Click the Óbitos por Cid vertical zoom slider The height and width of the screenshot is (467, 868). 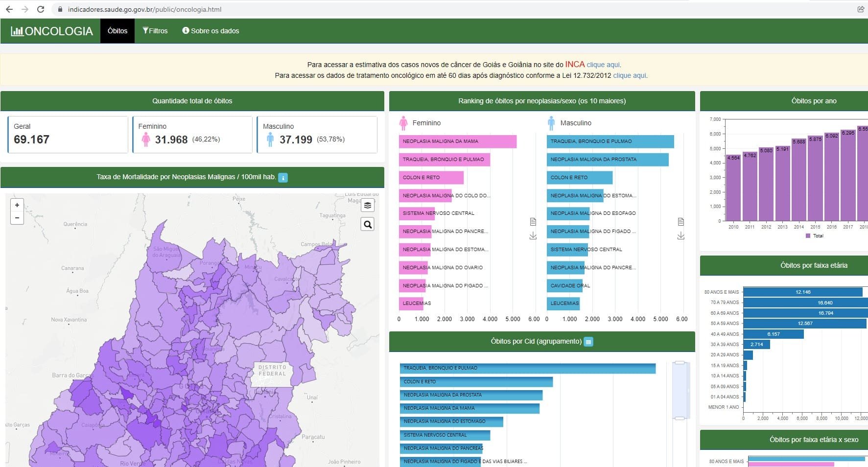[680, 391]
